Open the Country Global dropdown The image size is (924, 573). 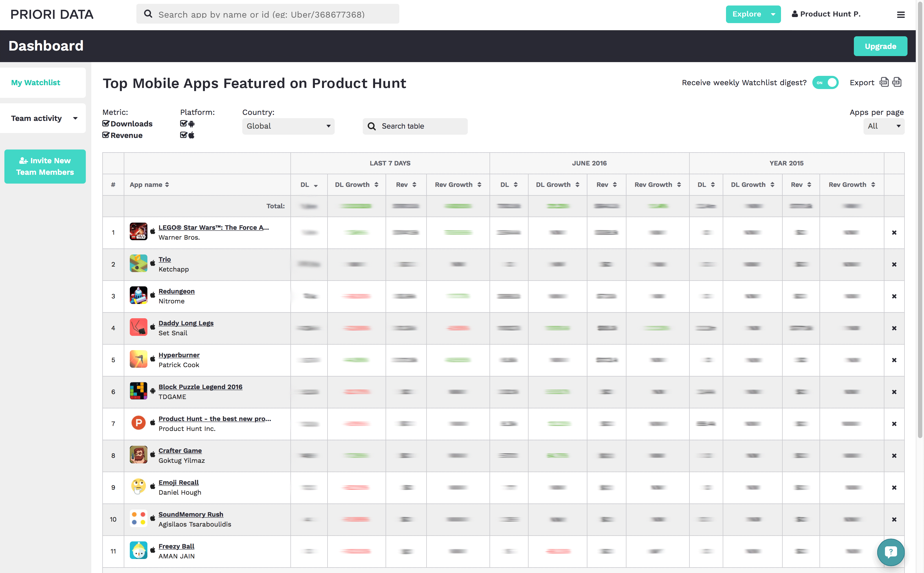click(x=288, y=126)
